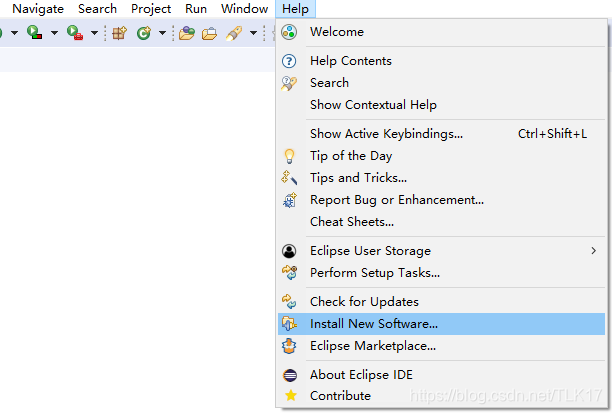Viewport: 612px width, 414px height.
Task: Click the Run External Tools toolbar icon
Action: click(x=75, y=32)
